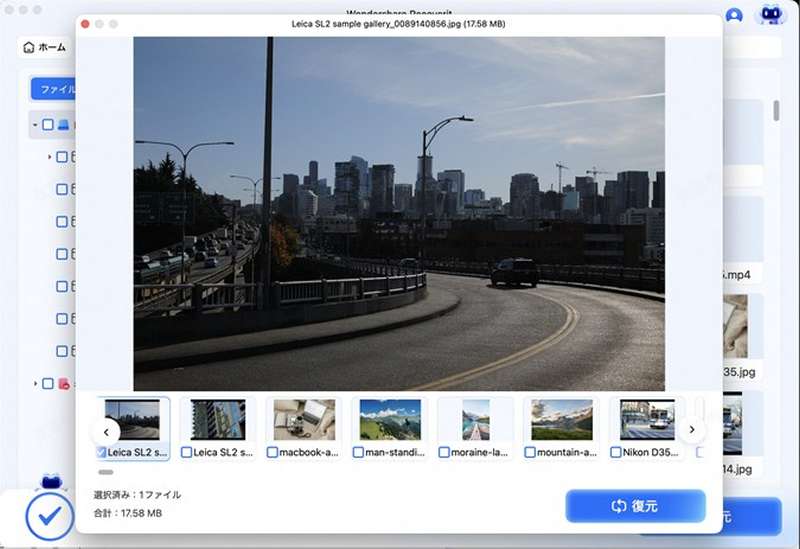Check the macbook image checkbox
Screen dimensions: 800x549
pyautogui.click(x=273, y=453)
